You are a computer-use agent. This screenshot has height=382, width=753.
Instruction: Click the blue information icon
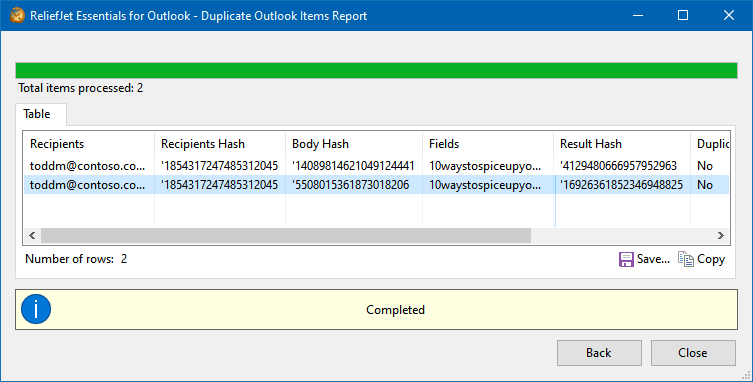[36, 309]
